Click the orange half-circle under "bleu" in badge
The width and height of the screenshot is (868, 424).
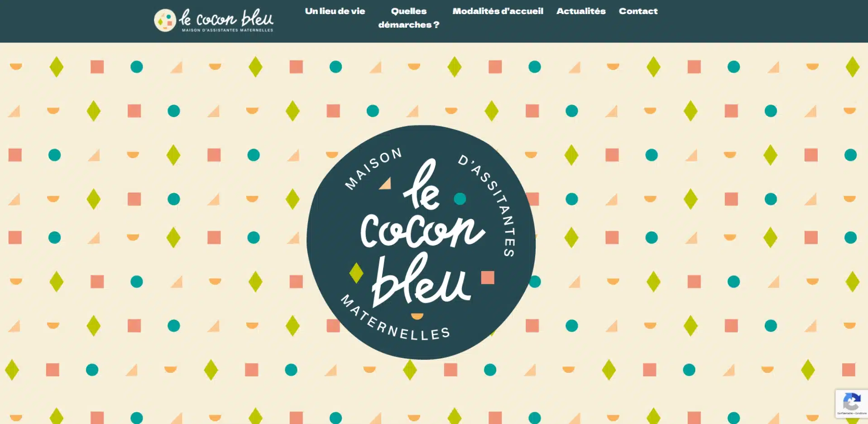pos(417,316)
